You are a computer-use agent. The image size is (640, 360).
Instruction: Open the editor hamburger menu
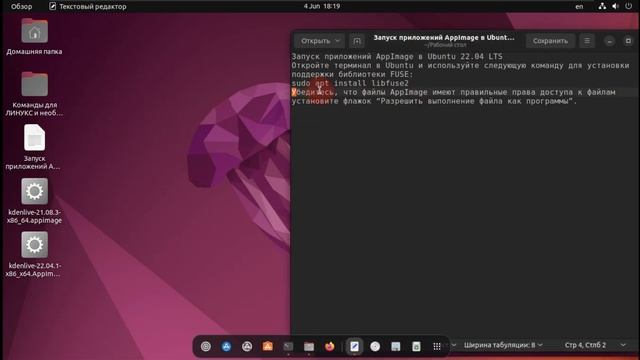tap(587, 41)
